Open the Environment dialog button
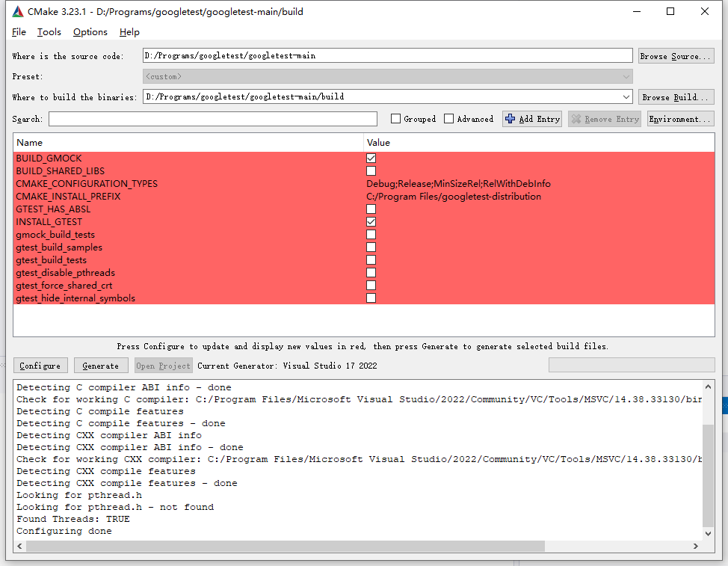 680,119
